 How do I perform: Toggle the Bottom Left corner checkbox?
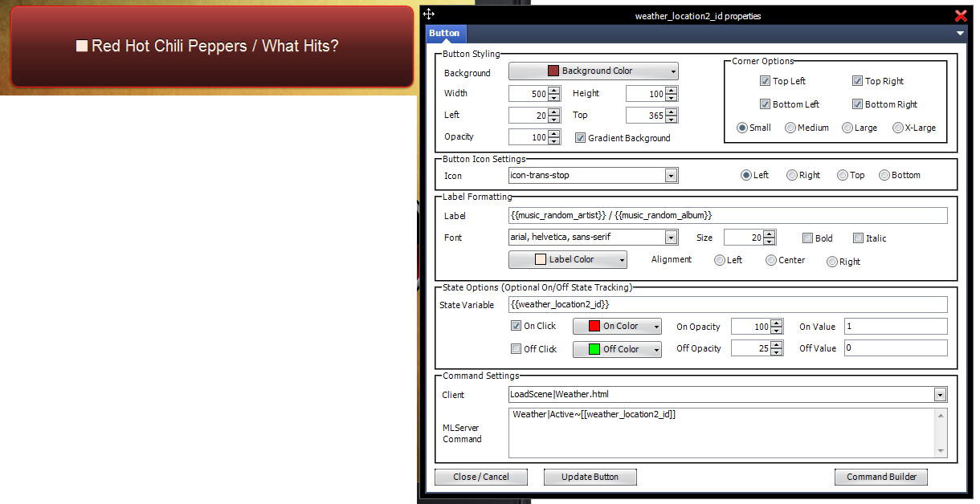pos(765,104)
